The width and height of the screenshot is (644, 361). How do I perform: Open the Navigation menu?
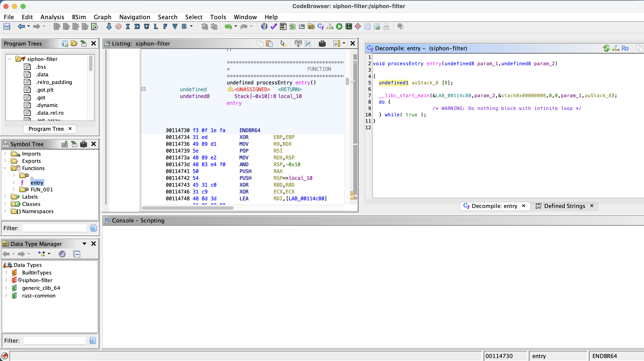coord(134,17)
